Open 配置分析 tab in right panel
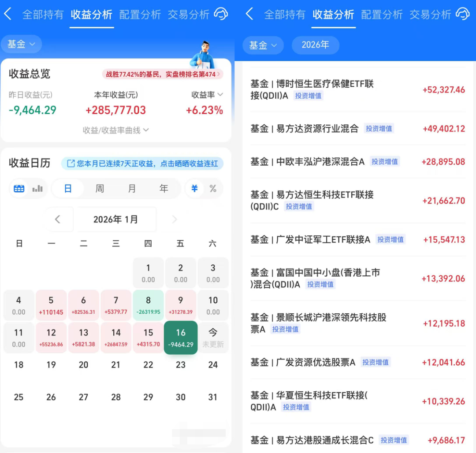Viewport: 476px width, 453px height. click(382, 14)
